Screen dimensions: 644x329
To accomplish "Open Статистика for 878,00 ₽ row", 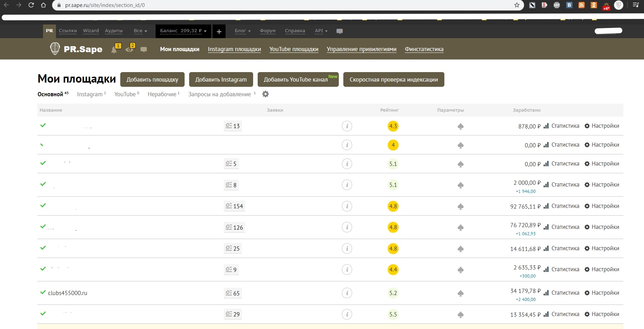I will [561, 126].
